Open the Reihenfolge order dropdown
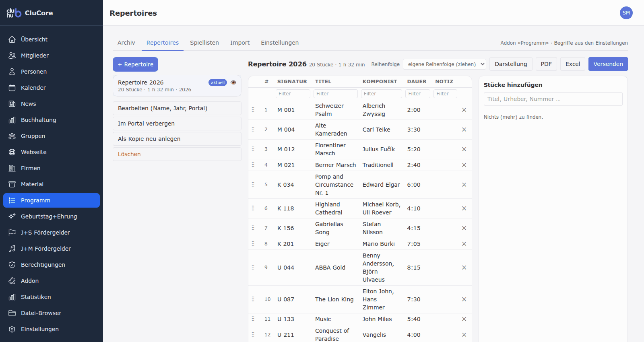The image size is (644, 342). (x=444, y=64)
